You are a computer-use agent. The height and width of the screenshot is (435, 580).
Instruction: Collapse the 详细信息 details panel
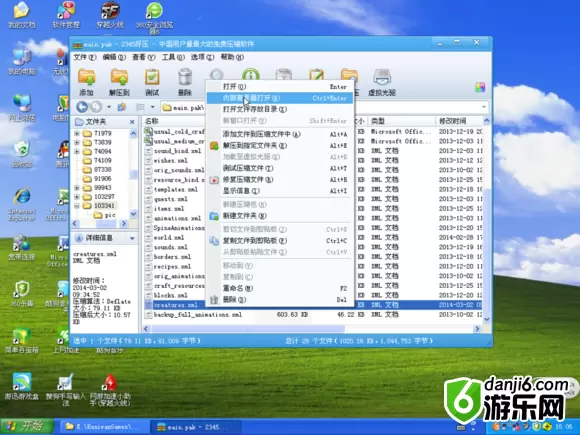(x=132, y=239)
